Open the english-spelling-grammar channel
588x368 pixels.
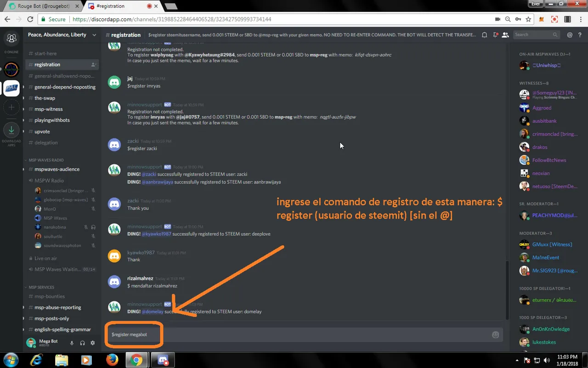[62, 329]
